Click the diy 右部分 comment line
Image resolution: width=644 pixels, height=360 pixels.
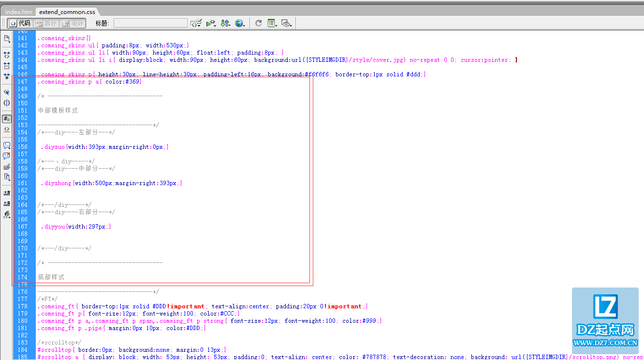76,212
